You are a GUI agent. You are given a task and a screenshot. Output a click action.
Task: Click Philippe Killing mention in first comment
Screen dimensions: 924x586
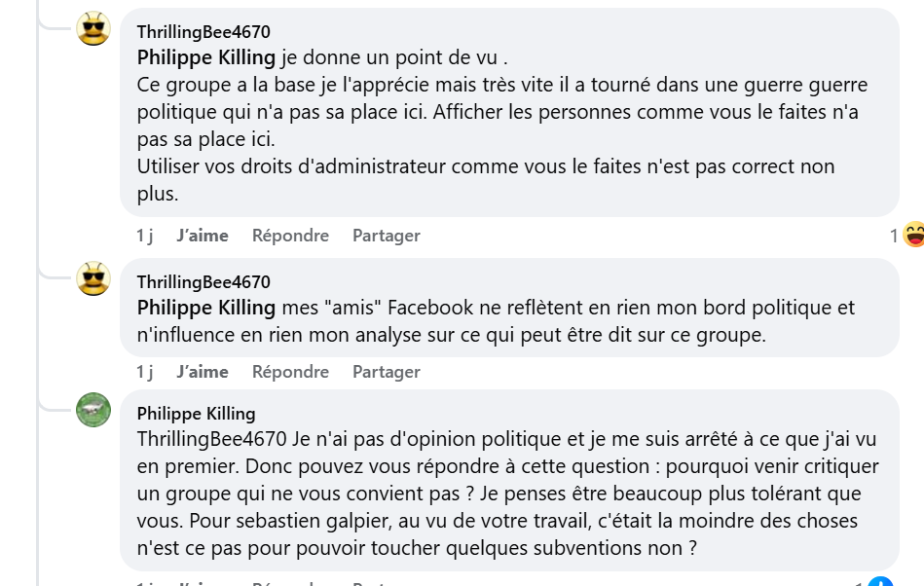206,56
